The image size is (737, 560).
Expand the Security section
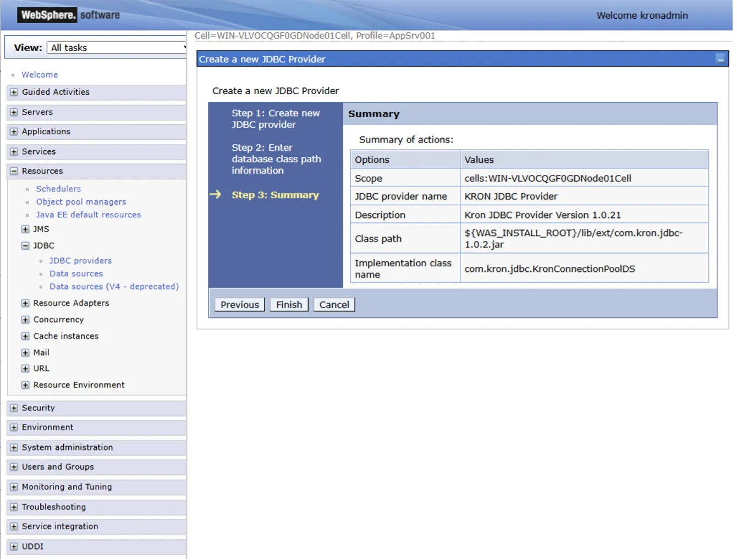click(x=14, y=408)
